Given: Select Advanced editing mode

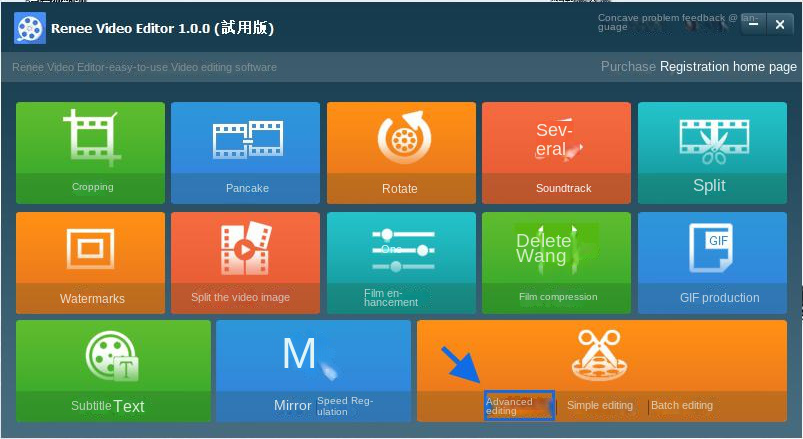Looking at the screenshot, I should [519, 406].
